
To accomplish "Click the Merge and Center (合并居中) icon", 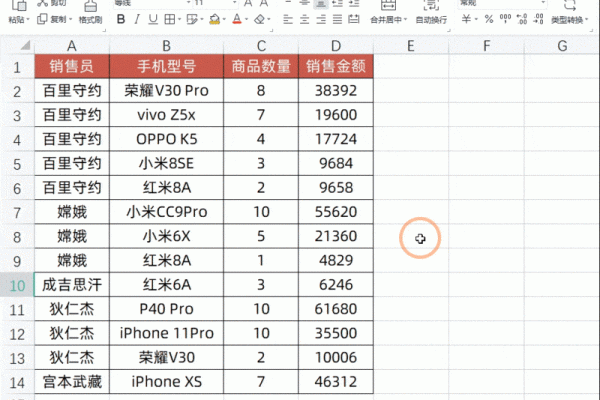I will (388, 5).
